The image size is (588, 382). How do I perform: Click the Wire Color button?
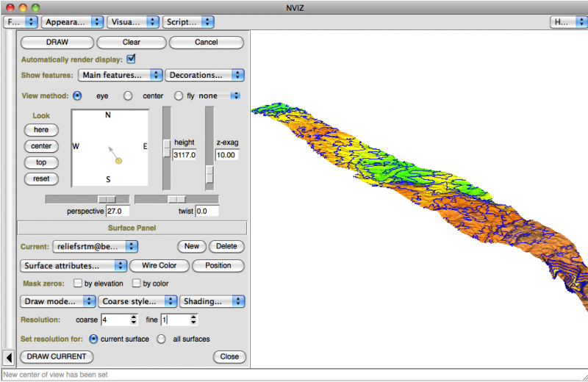(159, 265)
